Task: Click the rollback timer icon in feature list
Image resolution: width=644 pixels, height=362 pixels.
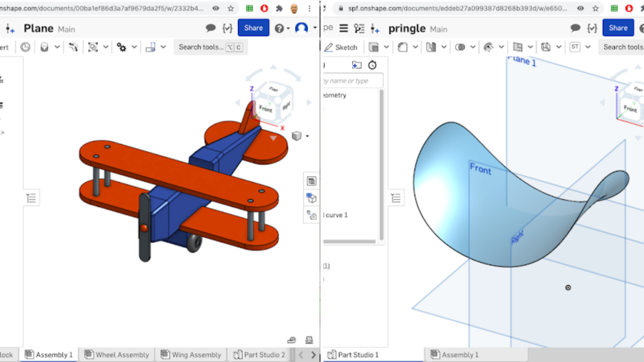Action: [x=372, y=65]
